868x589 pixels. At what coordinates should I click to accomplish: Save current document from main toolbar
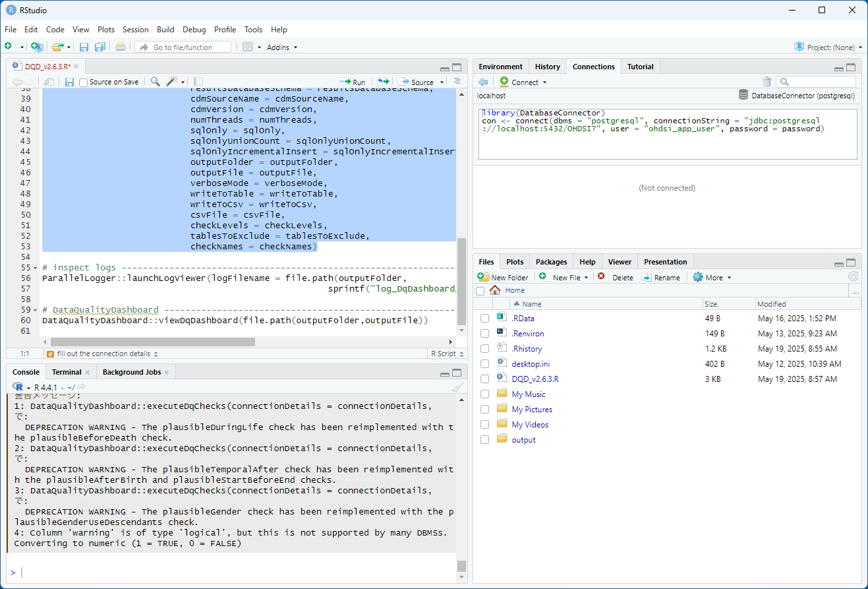(84, 47)
